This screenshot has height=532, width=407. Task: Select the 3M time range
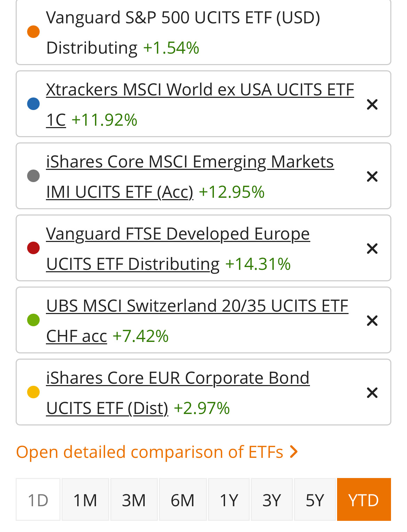134,500
